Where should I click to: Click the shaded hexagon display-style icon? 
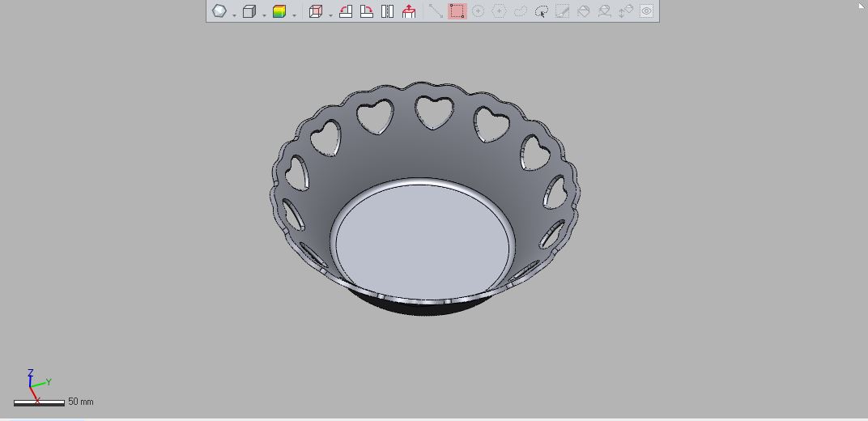coord(219,11)
